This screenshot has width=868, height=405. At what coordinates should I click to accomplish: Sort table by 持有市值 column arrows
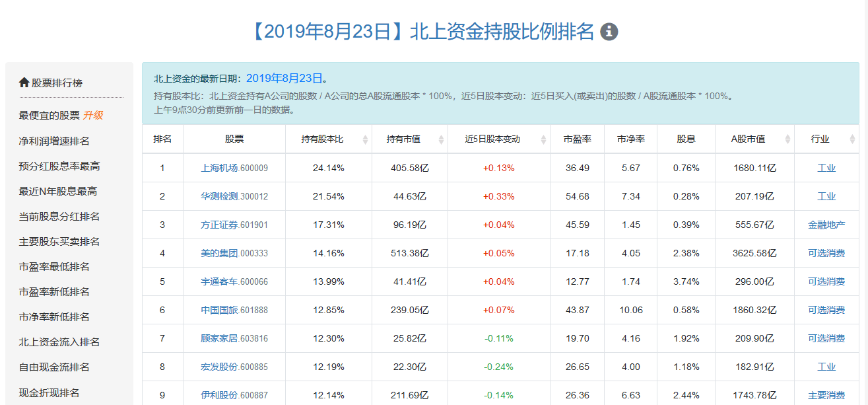point(442,139)
